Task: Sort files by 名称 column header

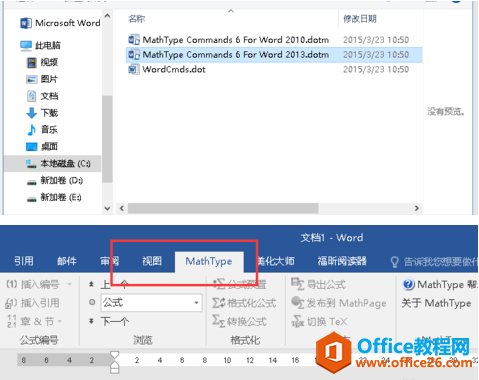Action: (137, 19)
